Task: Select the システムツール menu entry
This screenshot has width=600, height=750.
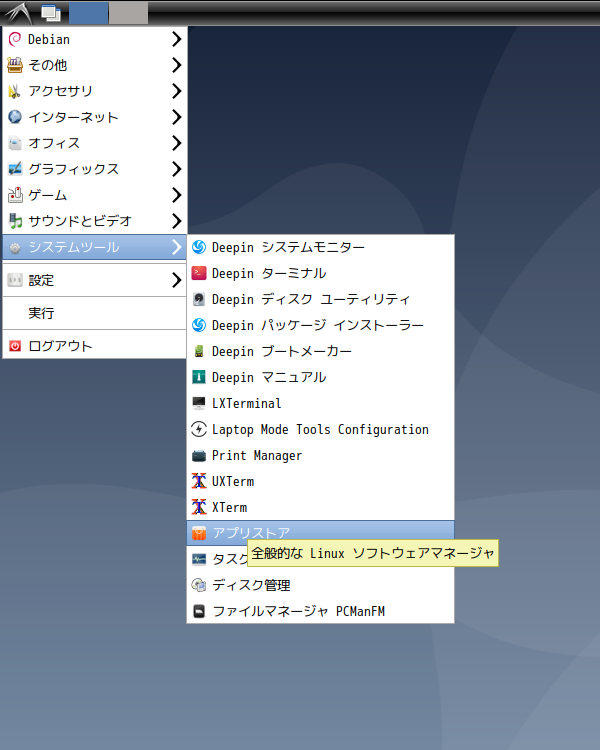Action: coord(95,247)
